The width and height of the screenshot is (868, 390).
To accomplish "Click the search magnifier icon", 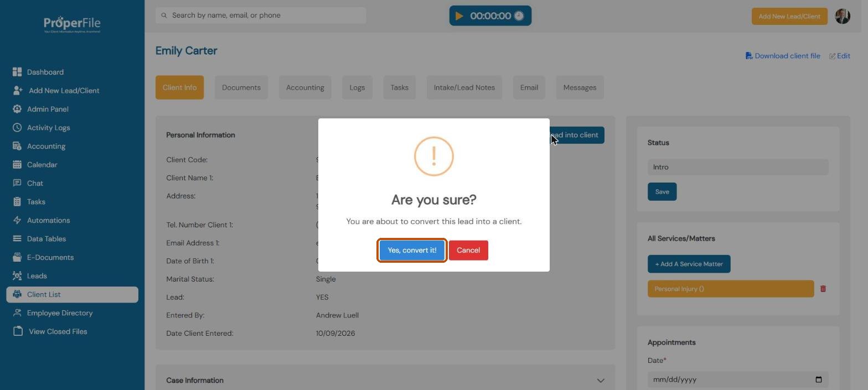I will pos(164,15).
